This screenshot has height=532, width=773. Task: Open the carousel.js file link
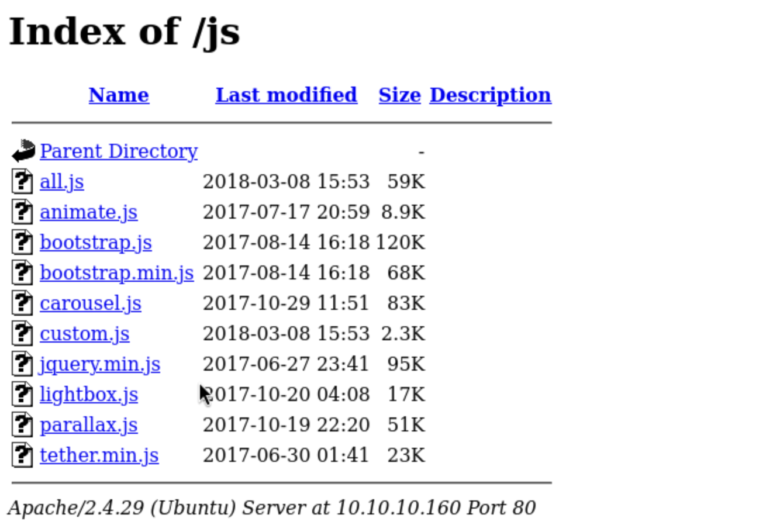(x=90, y=303)
